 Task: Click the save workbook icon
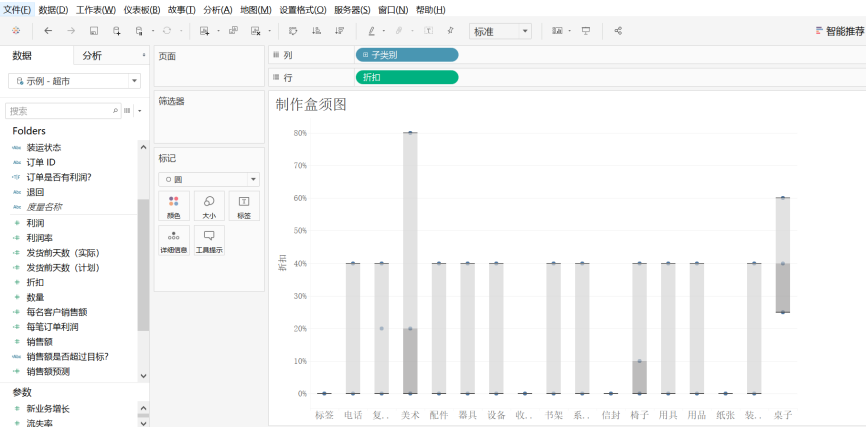point(94,31)
